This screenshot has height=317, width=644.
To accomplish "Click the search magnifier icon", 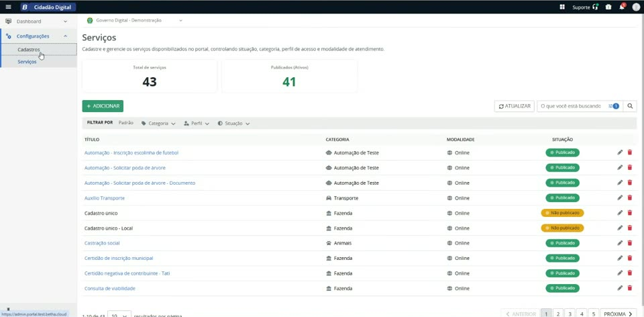I will click(x=630, y=106).
